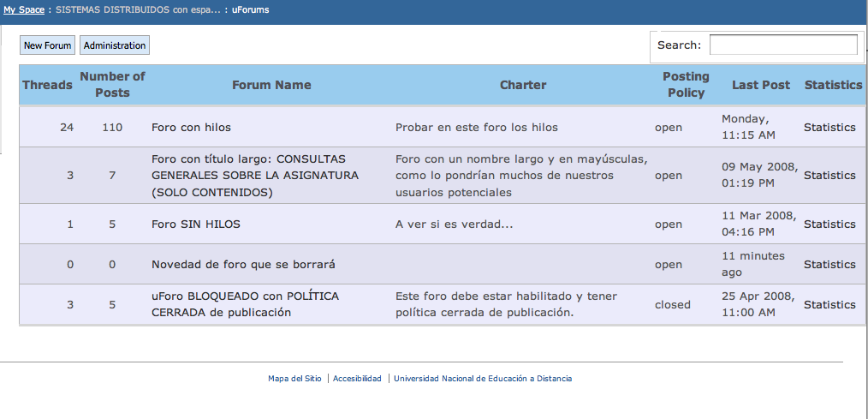Focus the Search input field

[783, 45]
